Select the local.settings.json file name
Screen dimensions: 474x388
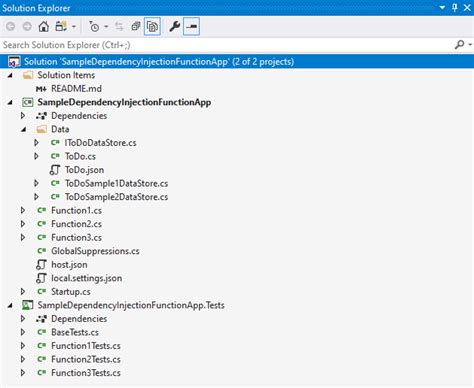(x=87, y=278)
